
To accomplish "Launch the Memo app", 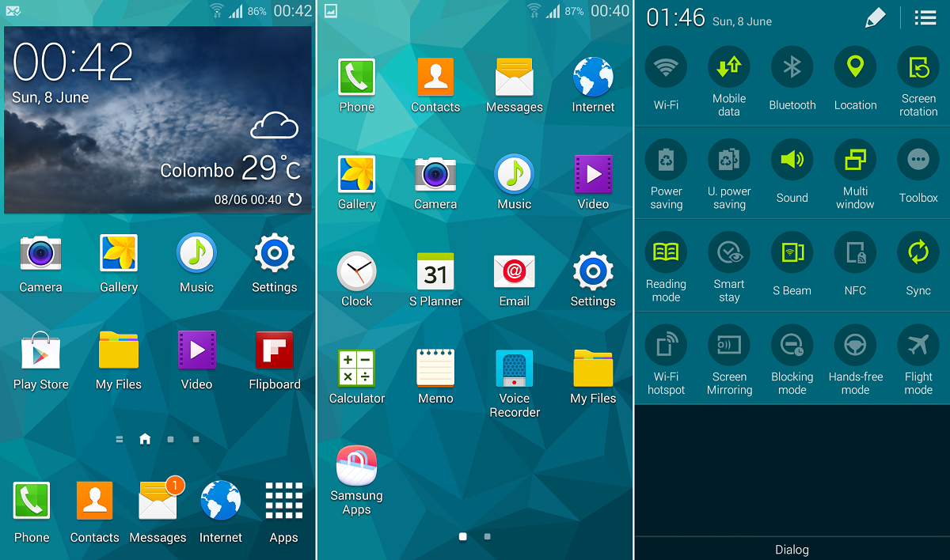I will click(435, 368).
